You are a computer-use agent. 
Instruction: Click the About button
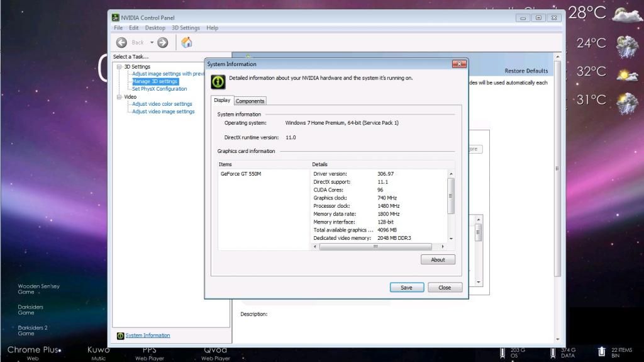438,259
